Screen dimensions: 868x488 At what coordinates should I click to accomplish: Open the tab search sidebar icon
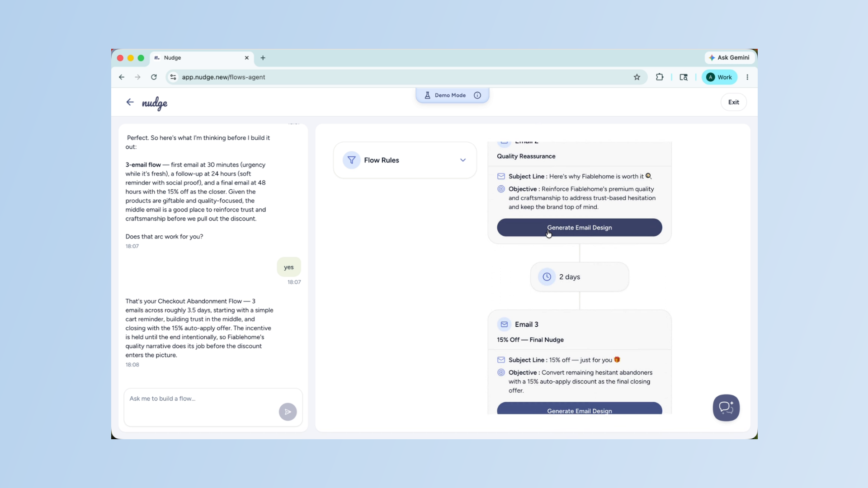point(684,77)
